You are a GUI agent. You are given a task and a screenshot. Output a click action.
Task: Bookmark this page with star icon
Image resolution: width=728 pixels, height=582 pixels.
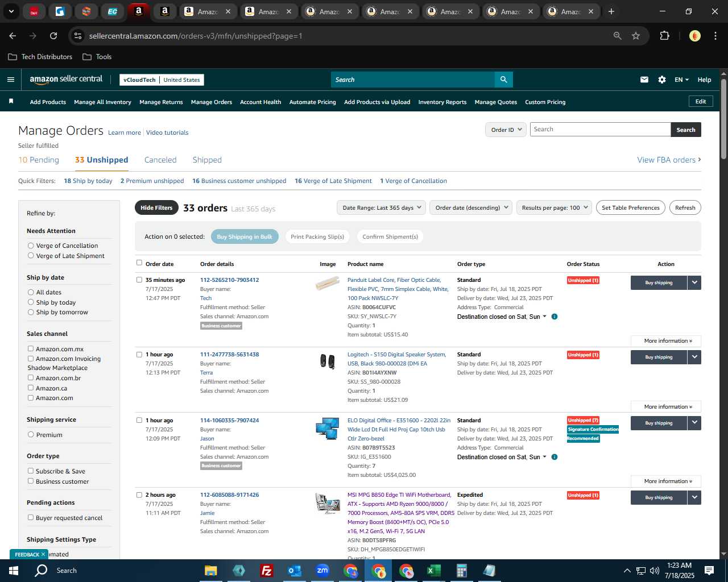click(x=636, y=36)
